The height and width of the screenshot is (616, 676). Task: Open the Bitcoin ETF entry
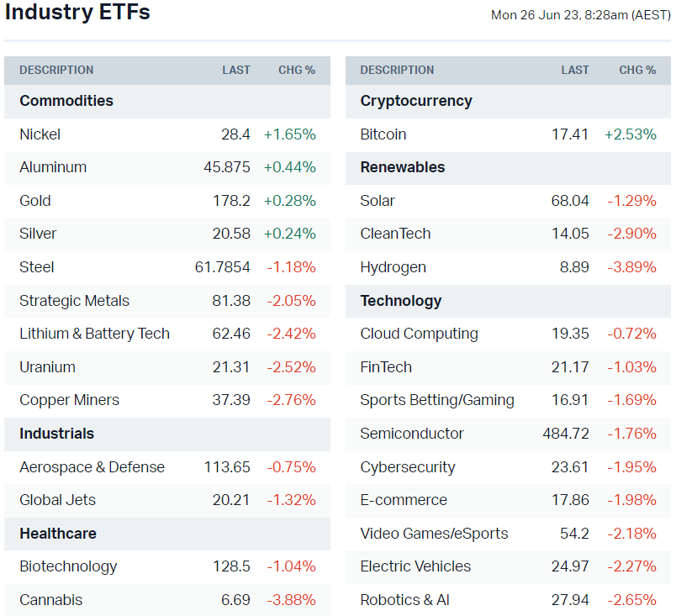pos(383,134)
